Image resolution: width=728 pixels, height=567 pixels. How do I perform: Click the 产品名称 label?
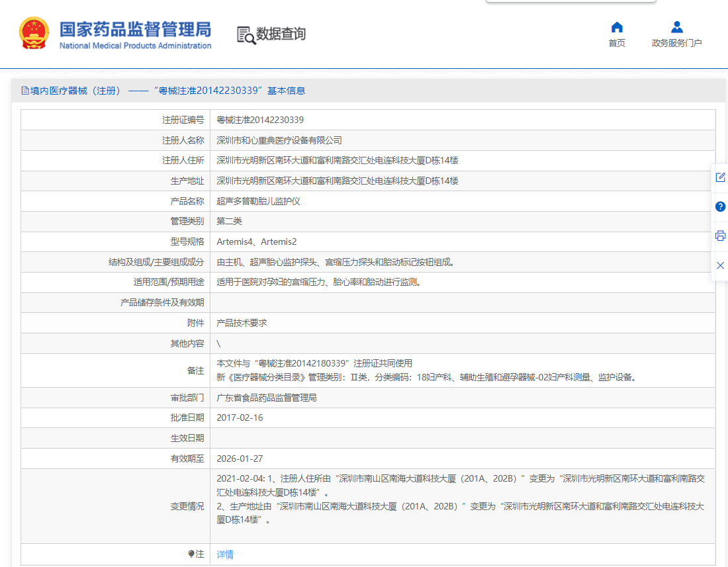[x=187, y=201]
